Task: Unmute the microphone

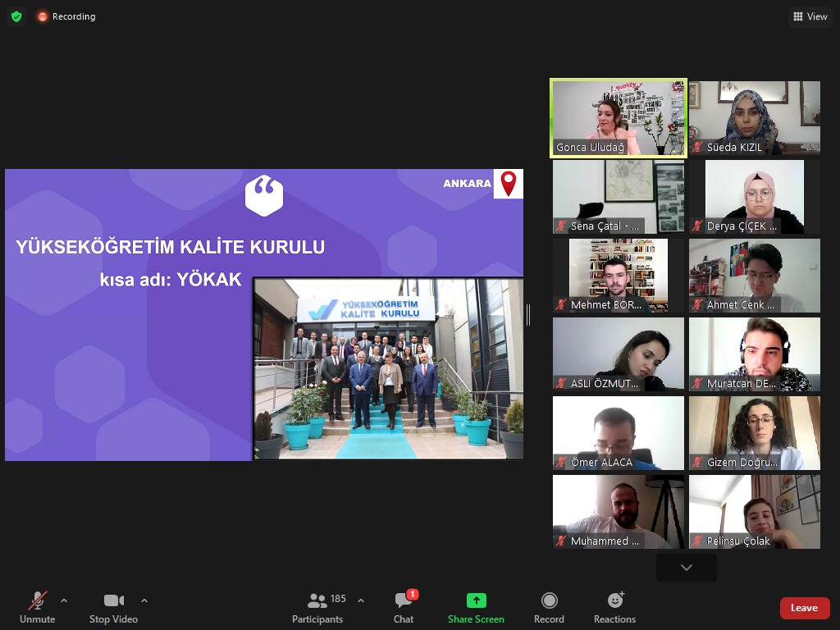Action: coord(38,608)
